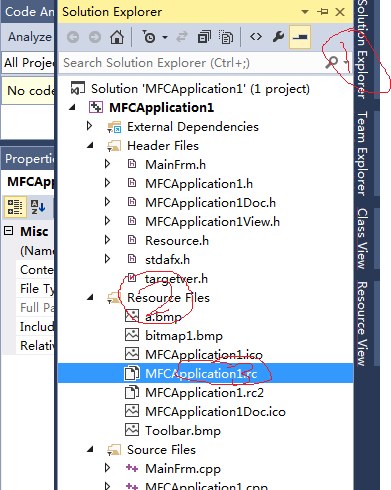The image size is (391, 490).
Task: Select the MFCApplication1 project icon
Action: (96, 107)
